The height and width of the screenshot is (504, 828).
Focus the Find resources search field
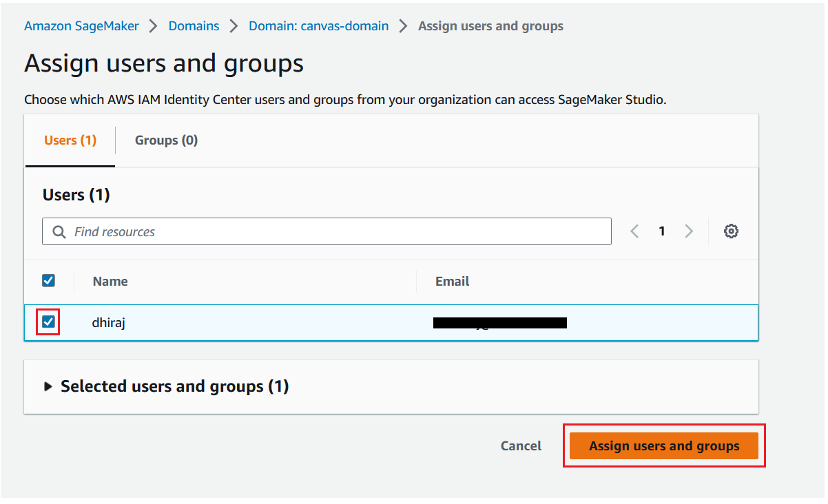point(338,232)
